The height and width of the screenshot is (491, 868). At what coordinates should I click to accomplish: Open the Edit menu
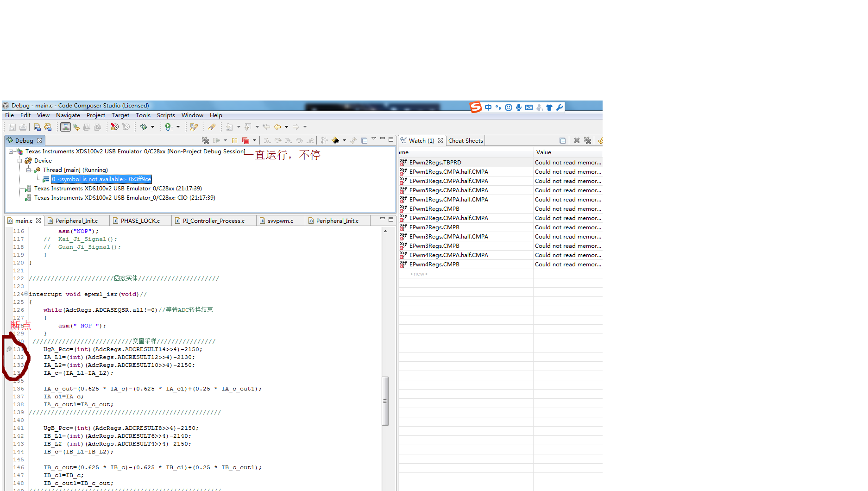[25, 115]
